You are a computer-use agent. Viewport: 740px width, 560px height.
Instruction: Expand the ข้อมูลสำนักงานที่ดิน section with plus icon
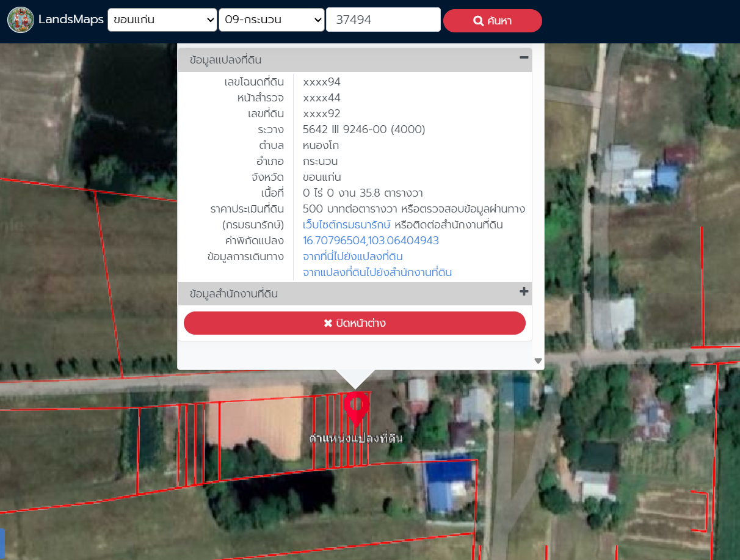coord(523,292)
